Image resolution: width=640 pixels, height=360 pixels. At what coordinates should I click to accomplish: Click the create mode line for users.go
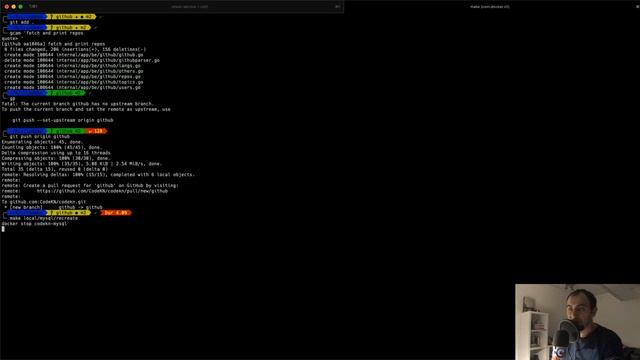(x=72, y=87)
